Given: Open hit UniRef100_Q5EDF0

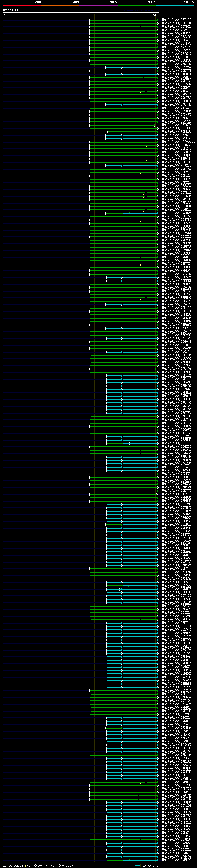Looking at the screenshot, I should click(x=177, y=88).
